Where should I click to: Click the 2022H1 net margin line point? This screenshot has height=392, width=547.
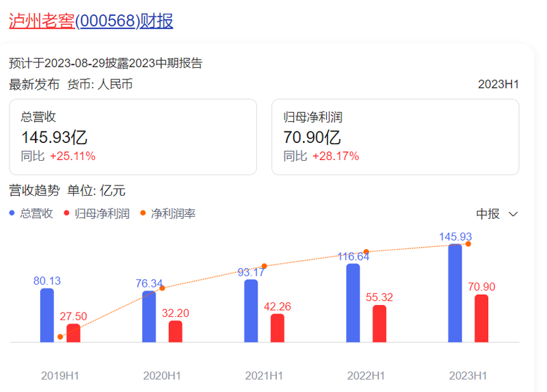[x=366, y=252]
